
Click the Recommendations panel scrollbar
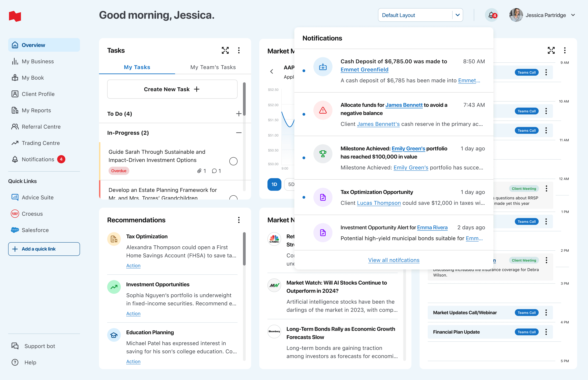click(x=244, y=249)
